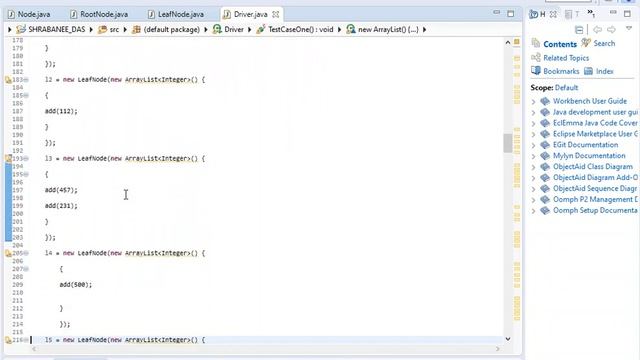The width and height of the screenshot is (640, 360).
Task: Click new ArrayList() breadcrumb entry
Action: (x=382, y=29)
